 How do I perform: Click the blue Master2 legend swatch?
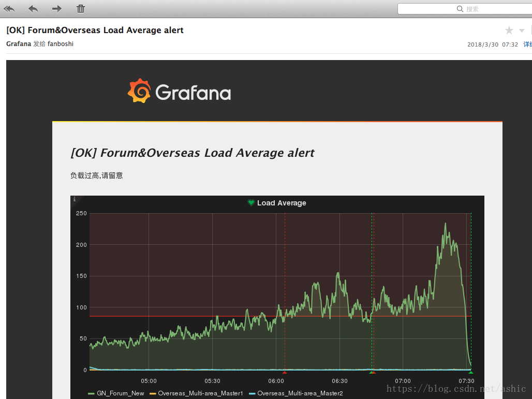252,394
